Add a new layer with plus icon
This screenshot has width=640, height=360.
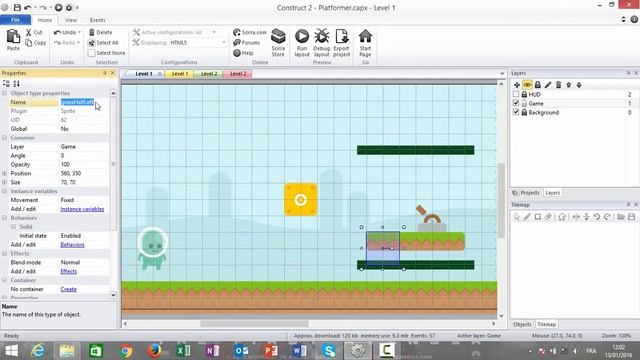click(517, 85)
